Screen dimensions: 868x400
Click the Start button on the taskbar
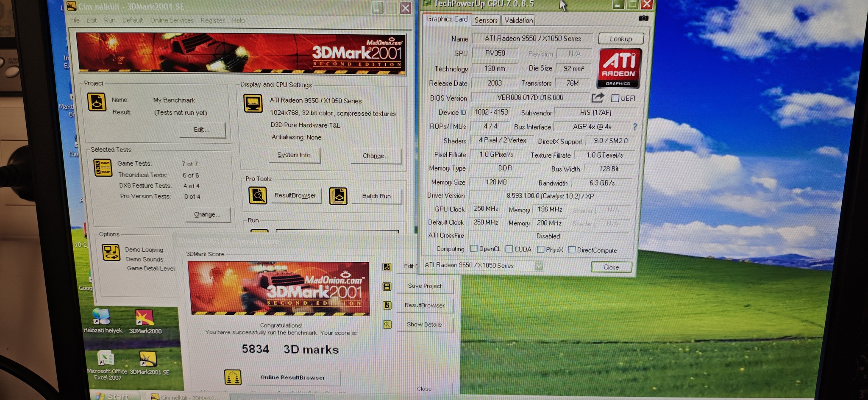[114, 396]
